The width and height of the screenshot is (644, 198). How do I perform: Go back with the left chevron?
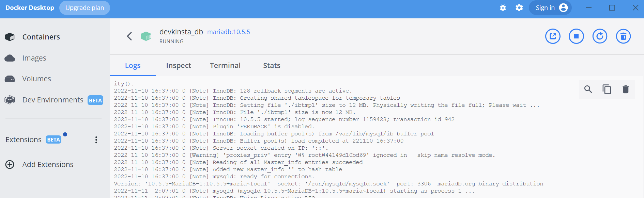[x=129, y=36]
